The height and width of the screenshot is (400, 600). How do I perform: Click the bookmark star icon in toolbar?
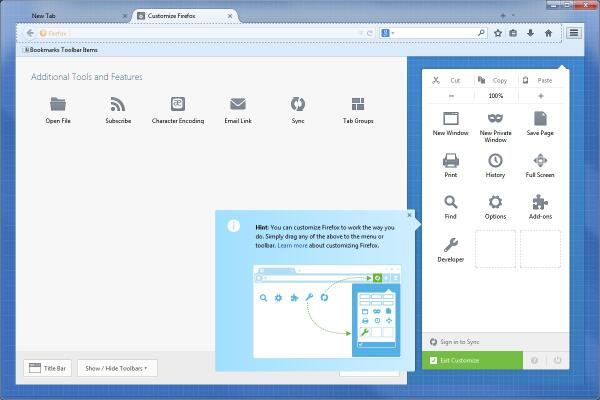497,33
